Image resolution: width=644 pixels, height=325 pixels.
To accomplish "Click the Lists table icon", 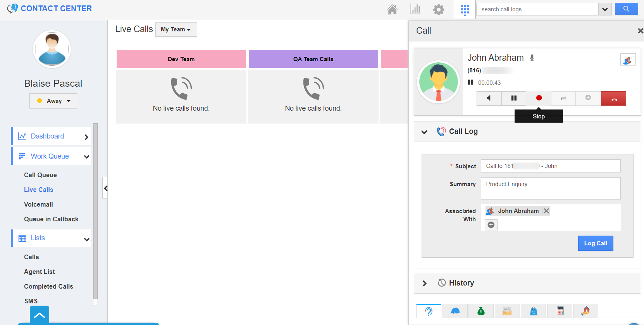I will click(22, 238).
